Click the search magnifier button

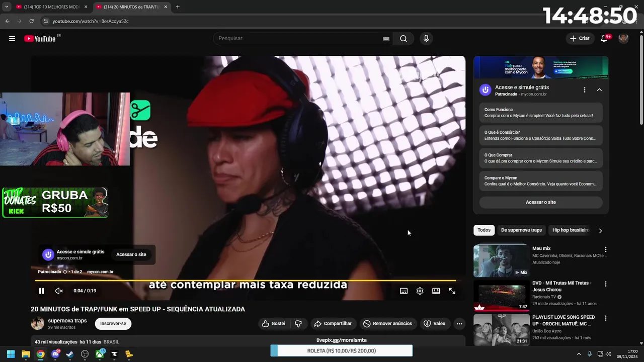(404, 39)
